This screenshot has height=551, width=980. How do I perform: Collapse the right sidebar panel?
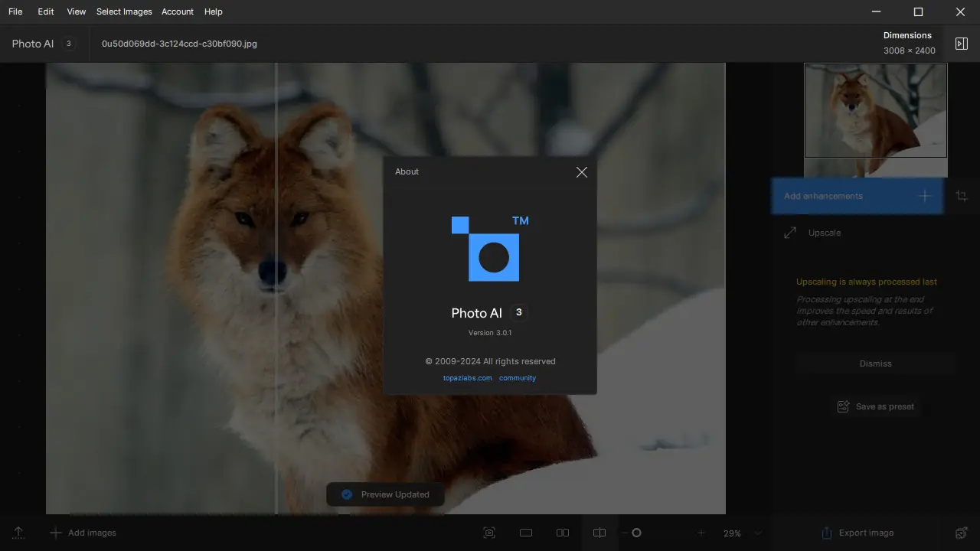pyautogui.click(x=962, y=44)
